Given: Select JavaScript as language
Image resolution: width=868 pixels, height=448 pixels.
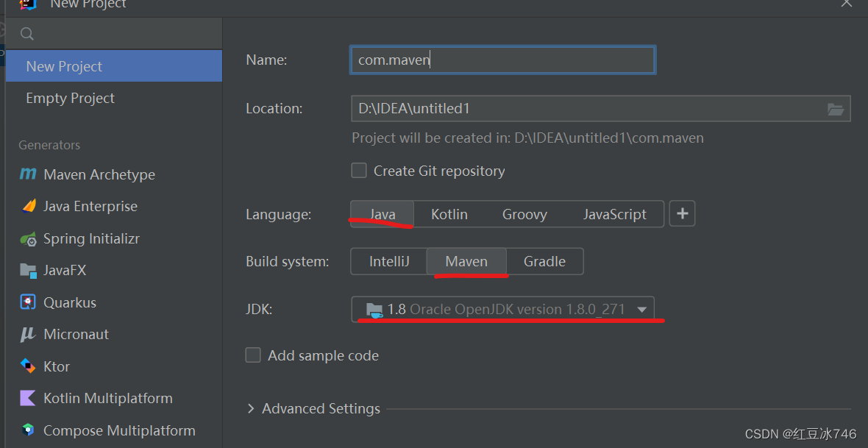Looking at the screenshot, I should pyautogui.click(x=614, y=214).
